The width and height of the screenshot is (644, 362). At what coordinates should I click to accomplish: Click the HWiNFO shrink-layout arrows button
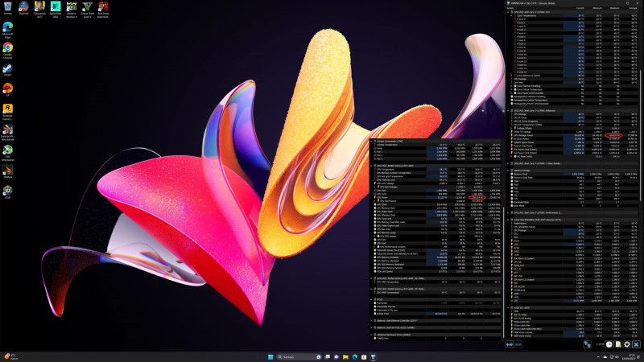518,345
